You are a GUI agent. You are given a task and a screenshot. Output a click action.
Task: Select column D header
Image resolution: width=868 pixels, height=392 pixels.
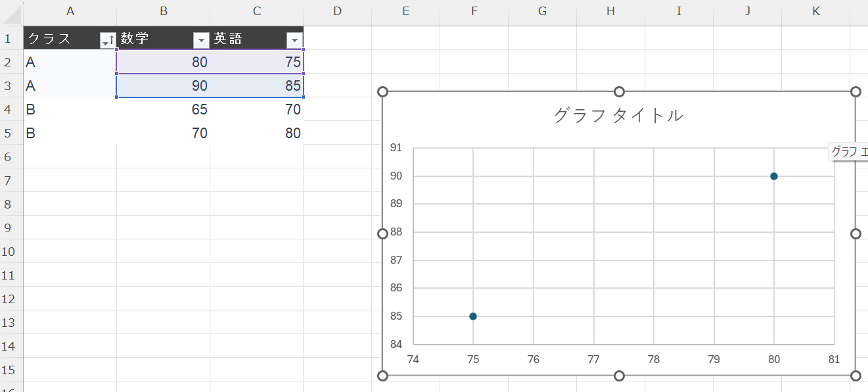tap(337, 11)
